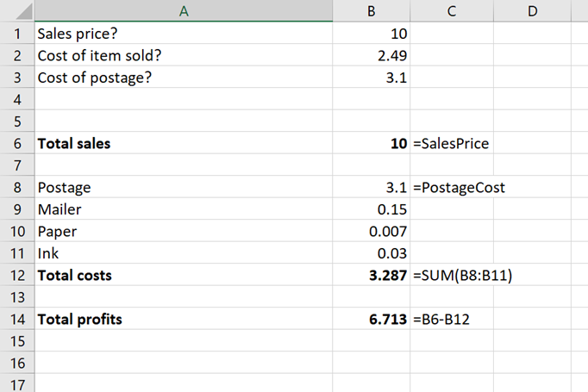Click the 'Ink' label cell
Viewport: 588px width, 392px height.
[x=184, y=253]
